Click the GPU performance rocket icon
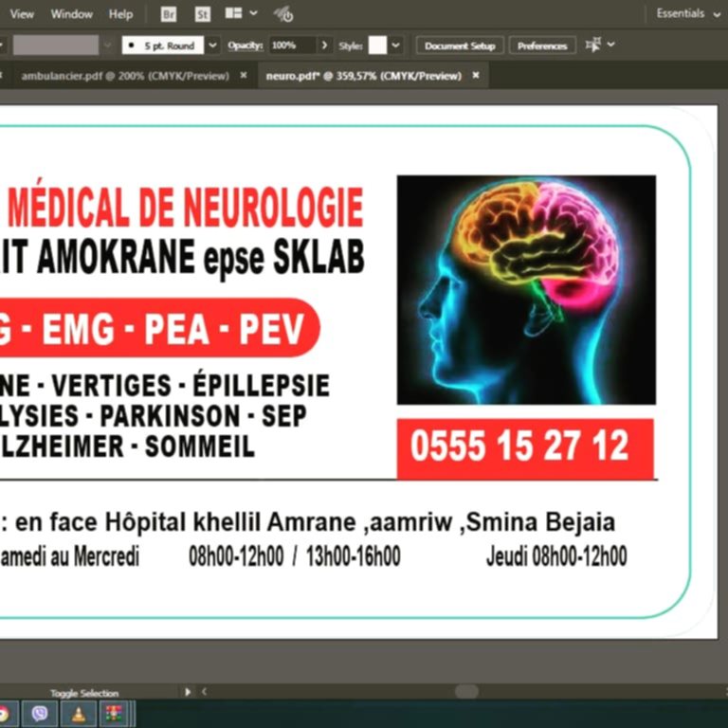This screenshot has width=728, height=728. (282, 14)
